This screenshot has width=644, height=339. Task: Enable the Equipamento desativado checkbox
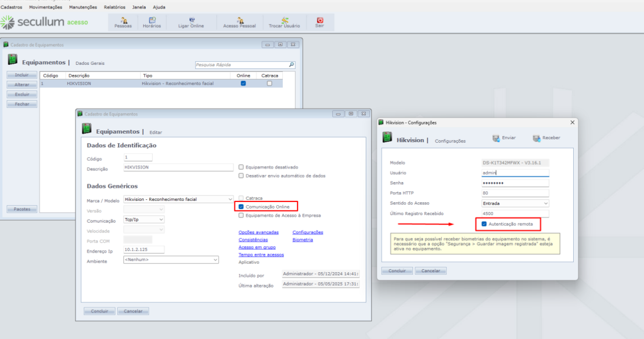tap(242, 167)
